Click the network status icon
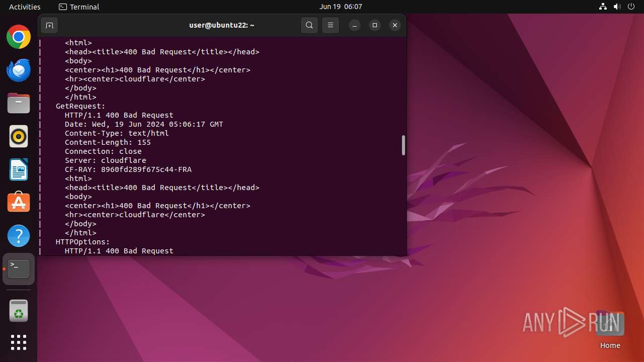The height and width of the screenshot is (362, 644). (603, 7)
